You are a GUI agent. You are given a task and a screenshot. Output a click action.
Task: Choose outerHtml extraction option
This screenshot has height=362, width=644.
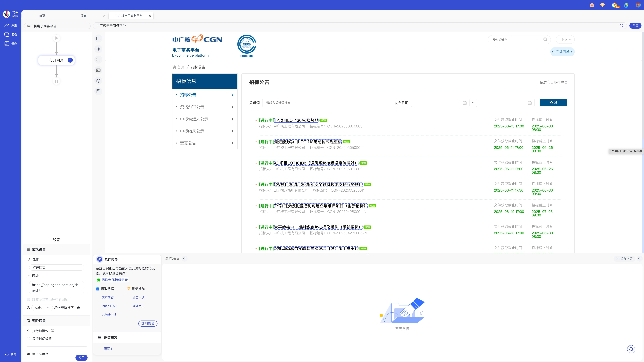pos(109,314)
